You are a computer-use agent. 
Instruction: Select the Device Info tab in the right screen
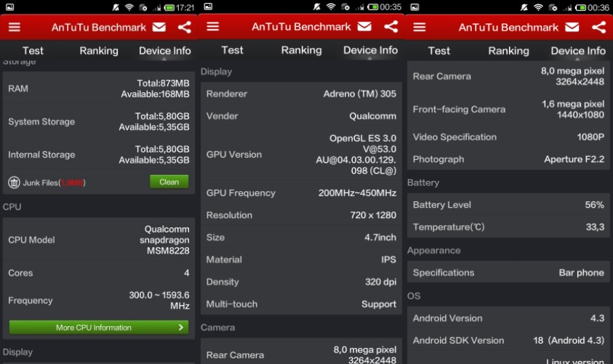tap(578, 51)
